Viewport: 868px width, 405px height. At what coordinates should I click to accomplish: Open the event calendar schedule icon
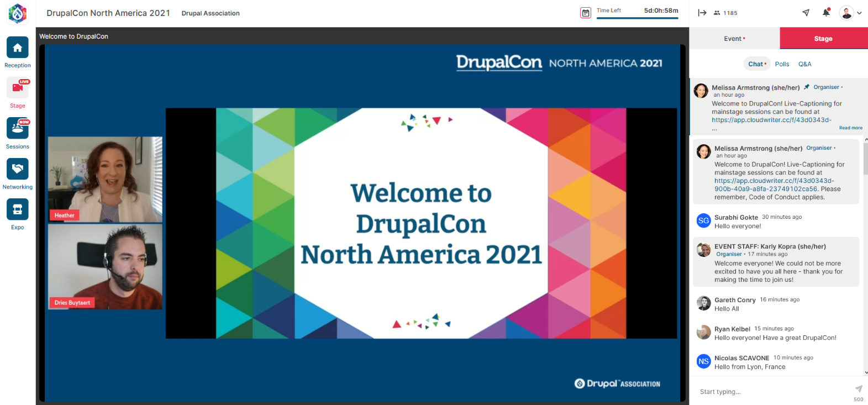(x=586, y=13)
